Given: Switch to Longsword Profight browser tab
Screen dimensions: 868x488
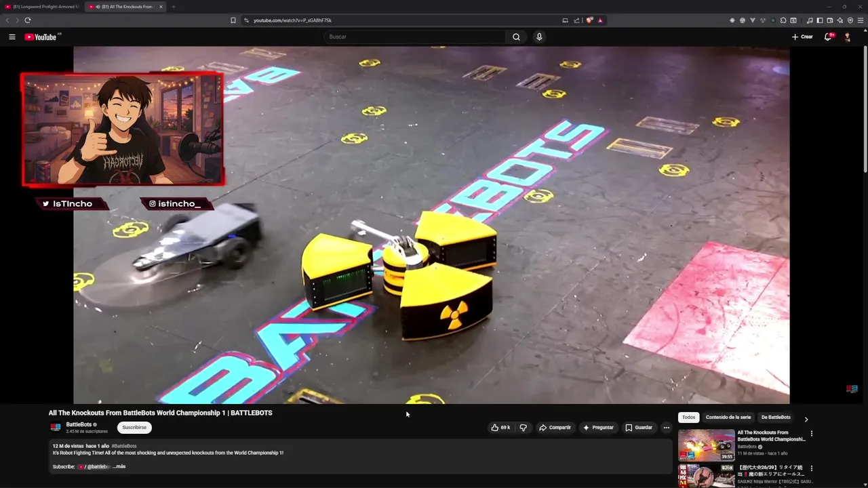Looking at the screenshot, I should click(41, 7).
